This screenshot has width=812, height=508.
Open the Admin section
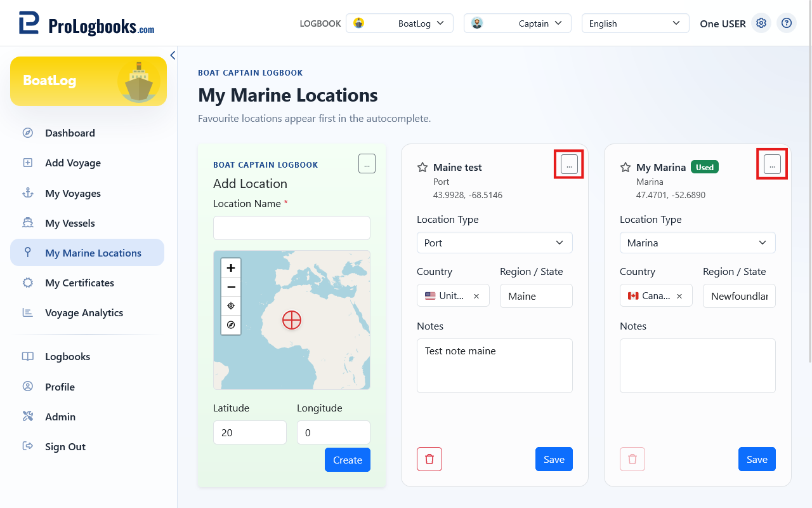click(x=87, y=417)
